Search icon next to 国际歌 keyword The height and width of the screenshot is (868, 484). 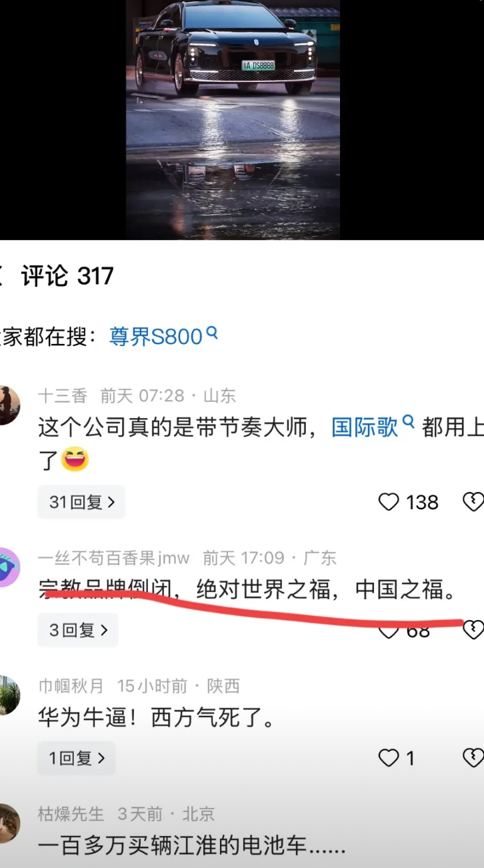(408, 423)
